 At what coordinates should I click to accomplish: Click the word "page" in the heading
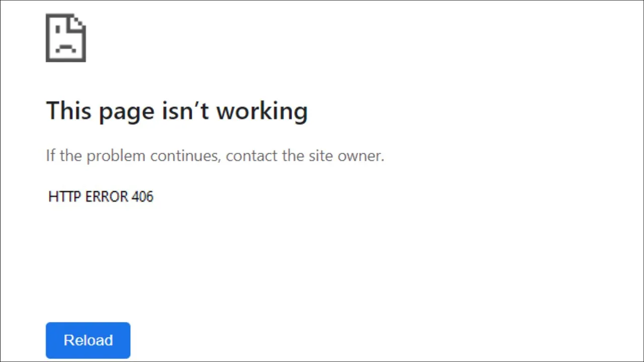tap(126, 113)
